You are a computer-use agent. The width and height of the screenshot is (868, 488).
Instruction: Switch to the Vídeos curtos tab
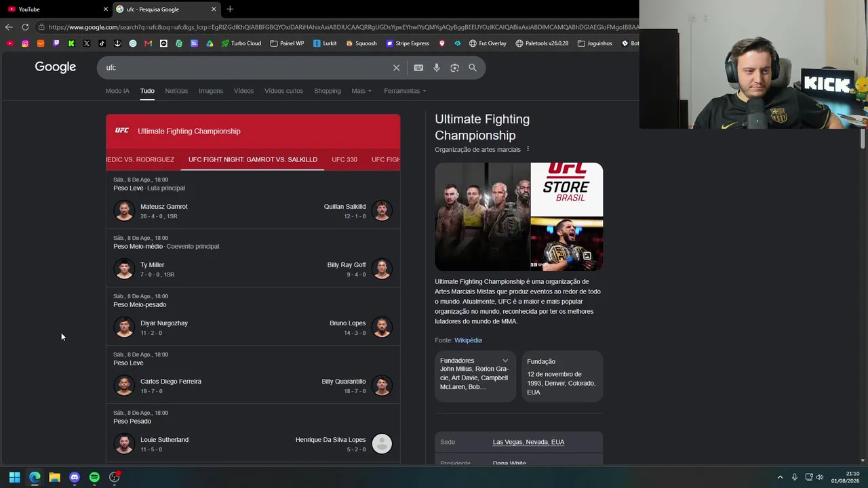[283, 91]
